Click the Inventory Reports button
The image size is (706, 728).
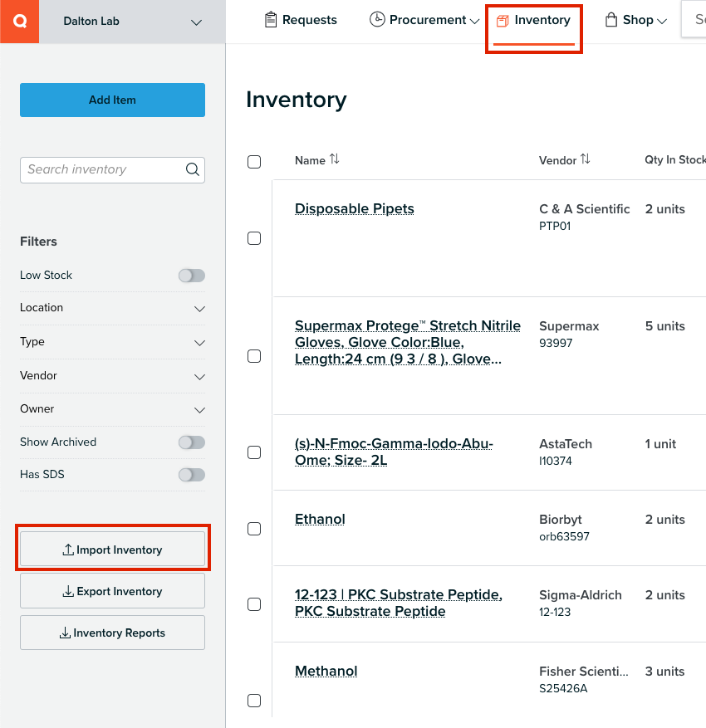[112, 633]
